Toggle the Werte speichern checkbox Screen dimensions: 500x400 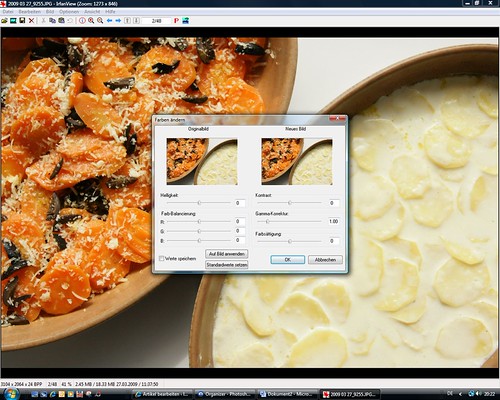tap(162, 258)
